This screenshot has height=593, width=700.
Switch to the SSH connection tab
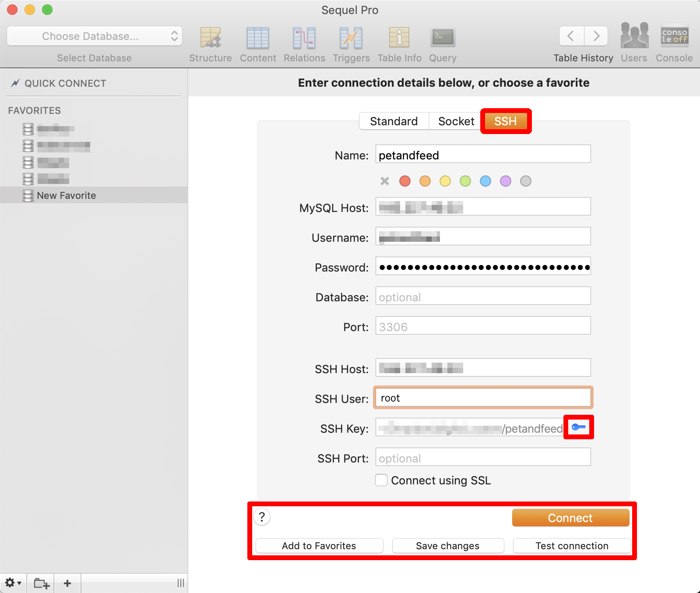(x=506, y=121)
